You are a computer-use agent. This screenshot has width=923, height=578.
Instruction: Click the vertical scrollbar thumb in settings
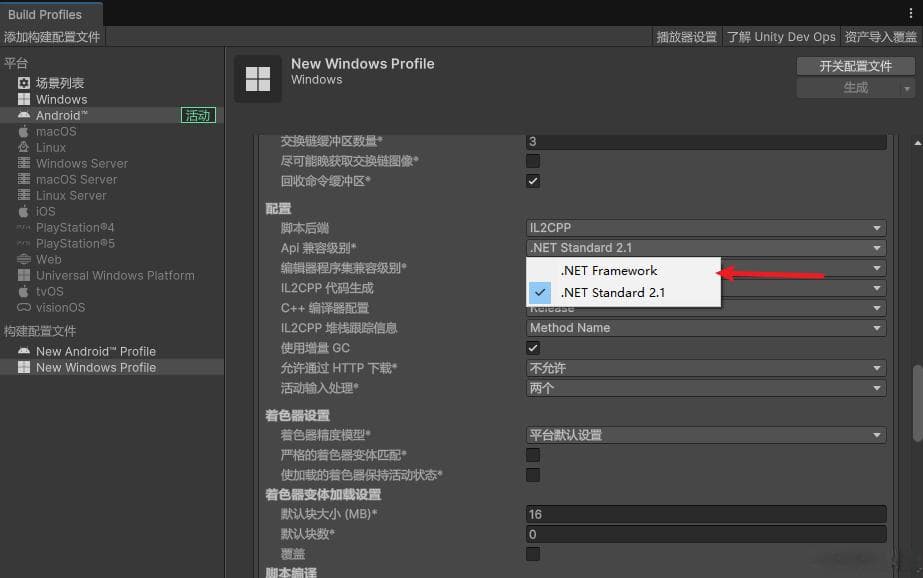[917, 403]
